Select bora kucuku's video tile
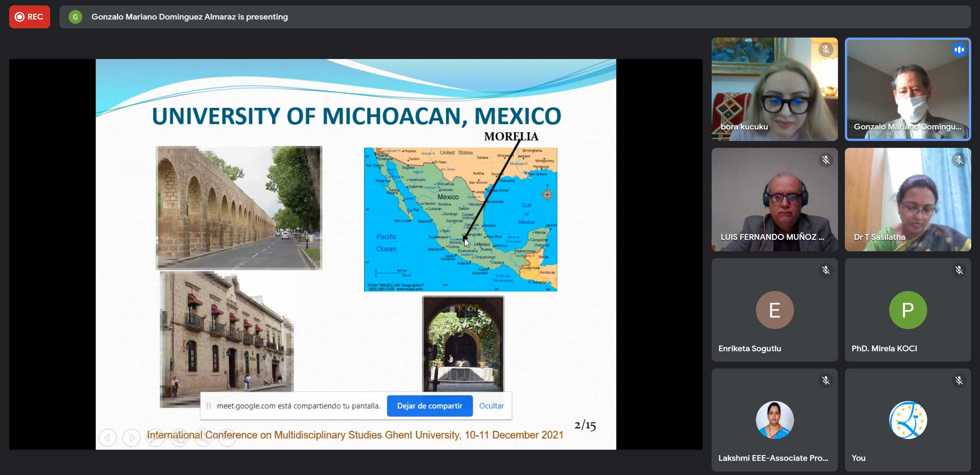Viewport: 980px width, 475px height. click(774, 89)
